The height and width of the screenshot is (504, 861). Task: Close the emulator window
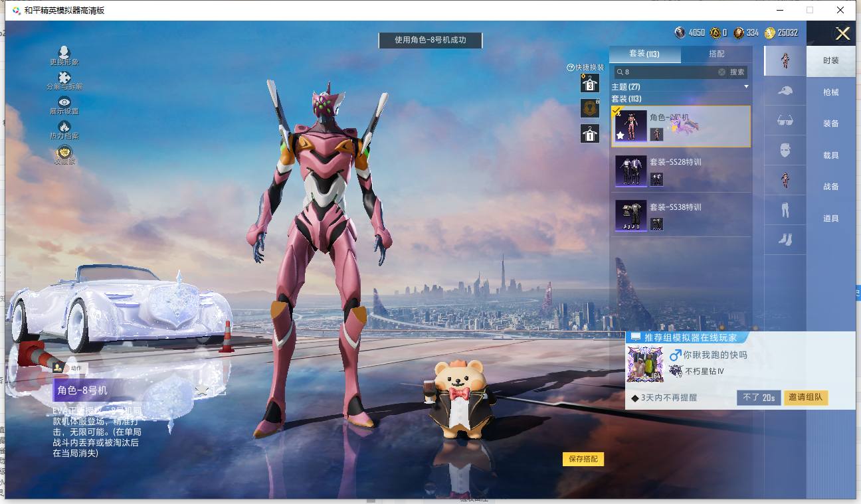pyautogui.click(x=840, y=10)
